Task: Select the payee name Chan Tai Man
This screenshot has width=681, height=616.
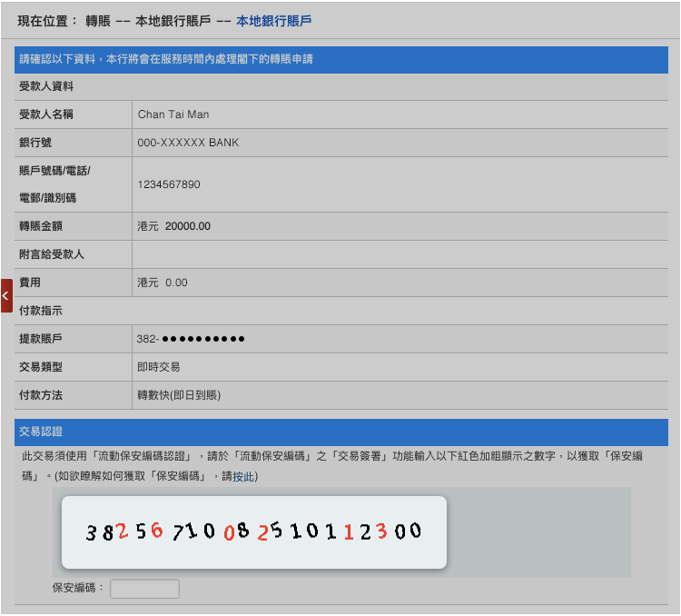Action: coord(173,114)
